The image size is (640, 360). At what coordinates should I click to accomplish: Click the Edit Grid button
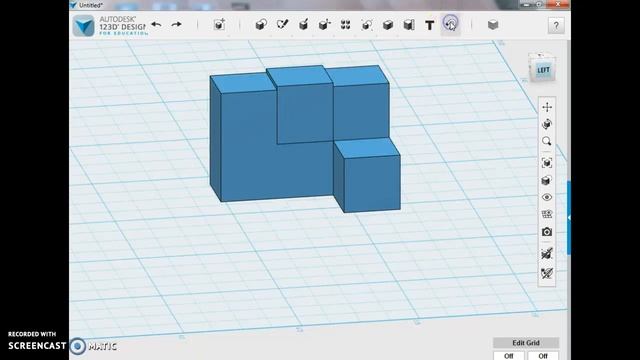tap(526, 343)
